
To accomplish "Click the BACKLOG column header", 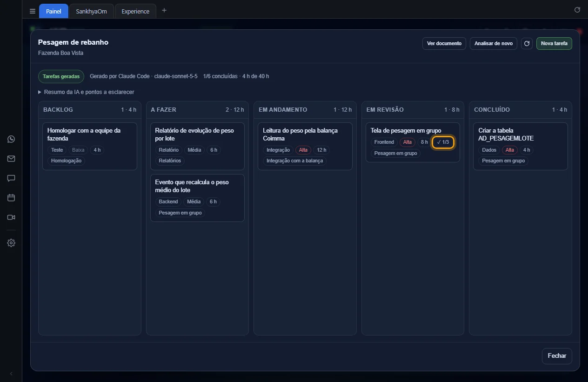I will coord(90,110).
